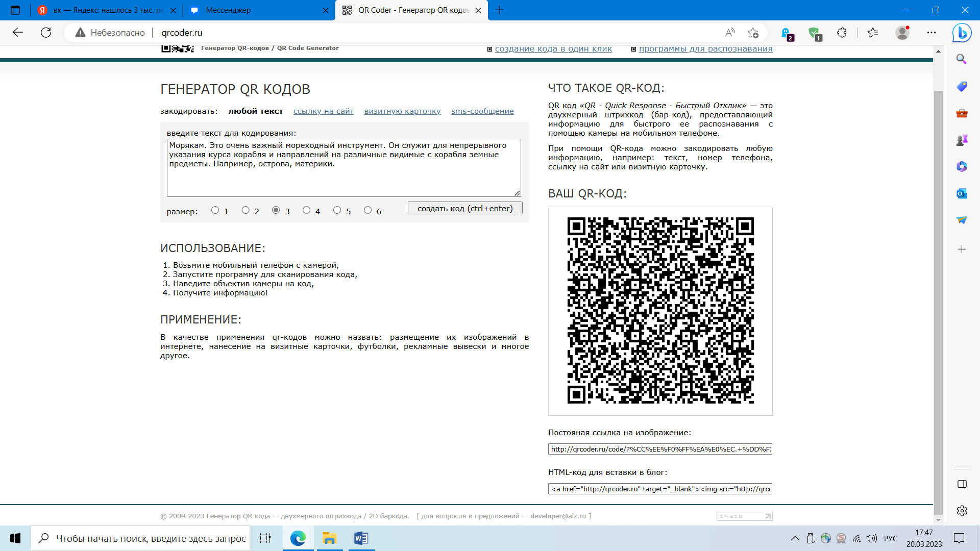Close the Мессенджер tab
Viewport: 980px width, 551px height.
coord(326,10)
